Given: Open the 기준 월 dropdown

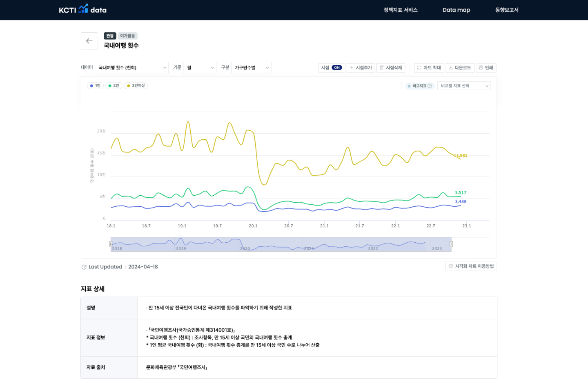Looking at the screenshot, I should pos(200,68).
